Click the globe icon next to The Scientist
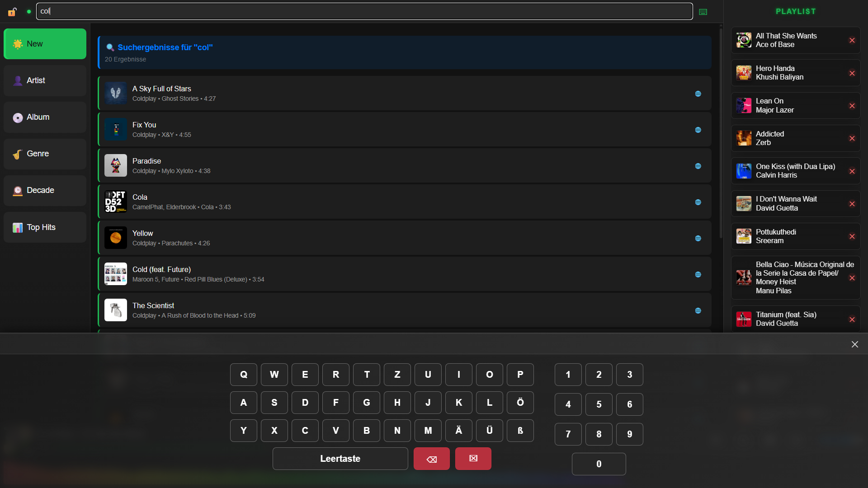The height and width of the screenshot is (488, 868). pyautogui.click(x=698, y=310)
